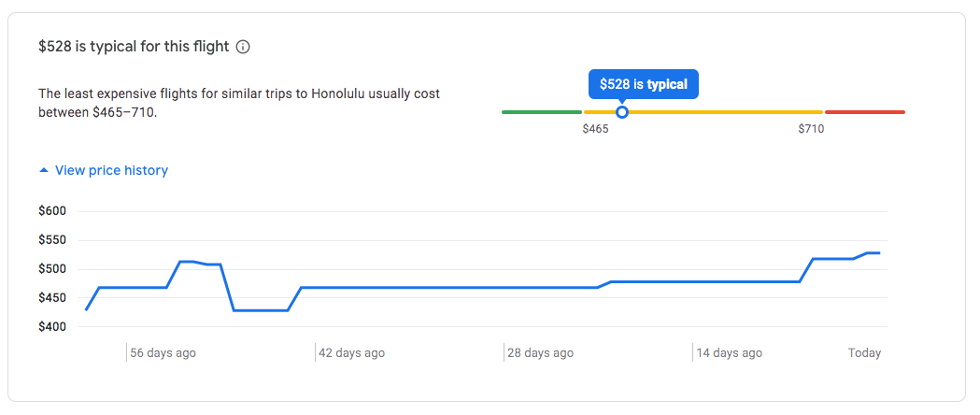Click the small triangle before View price history

coord(44,170)
